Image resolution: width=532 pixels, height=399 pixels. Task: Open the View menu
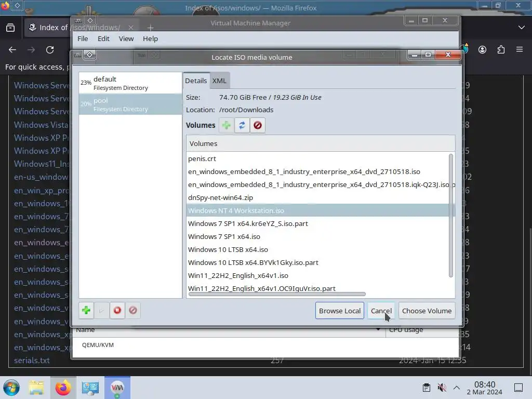point(126,38)
